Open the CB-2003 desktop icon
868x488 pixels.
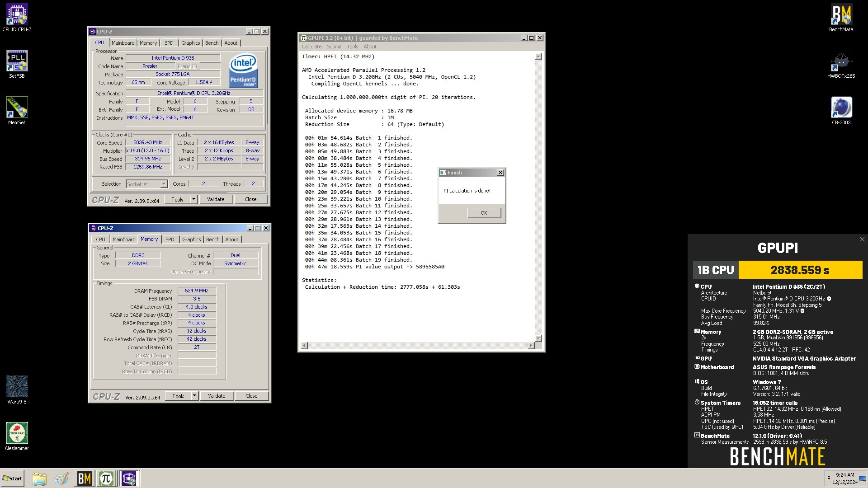pyautogui.click(x=841, y=111)
